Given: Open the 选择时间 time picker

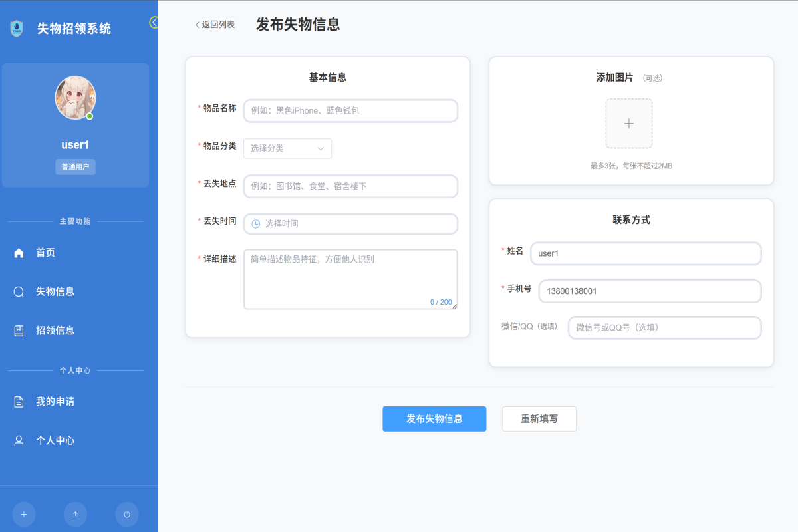Looking at the screenshot, I should point(350,224).
